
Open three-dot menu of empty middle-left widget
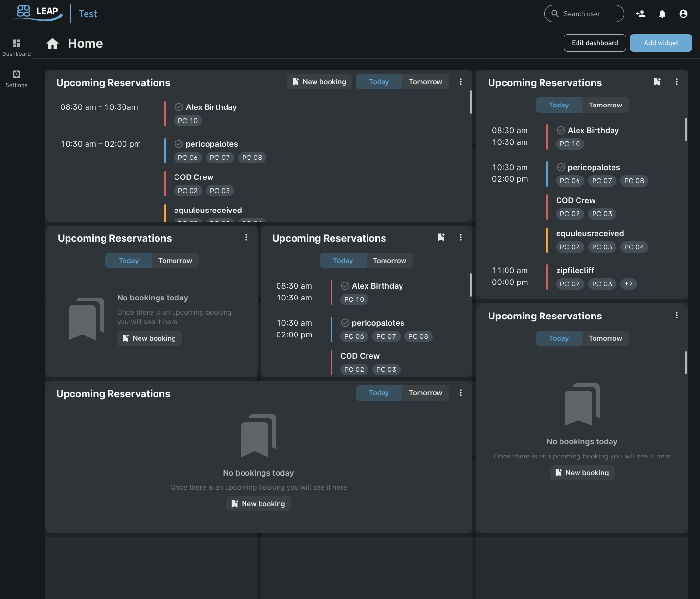[x=246, y=237]
